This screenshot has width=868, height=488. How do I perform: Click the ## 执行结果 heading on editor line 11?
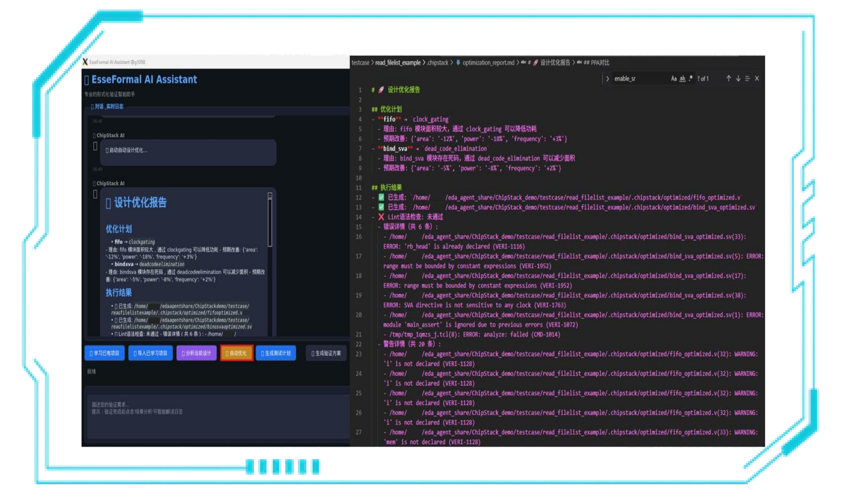click(387, 188)
